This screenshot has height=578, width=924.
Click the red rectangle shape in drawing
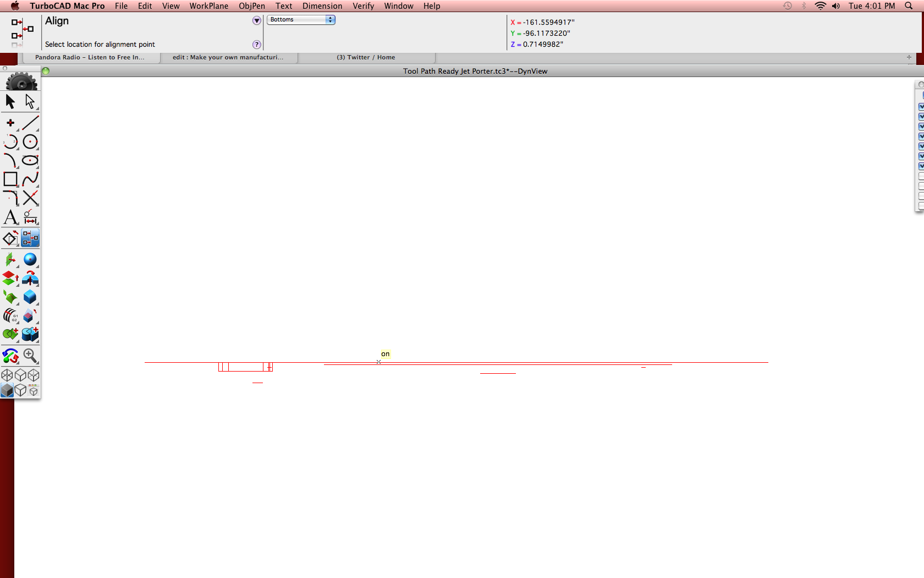(x=245, y=367)
